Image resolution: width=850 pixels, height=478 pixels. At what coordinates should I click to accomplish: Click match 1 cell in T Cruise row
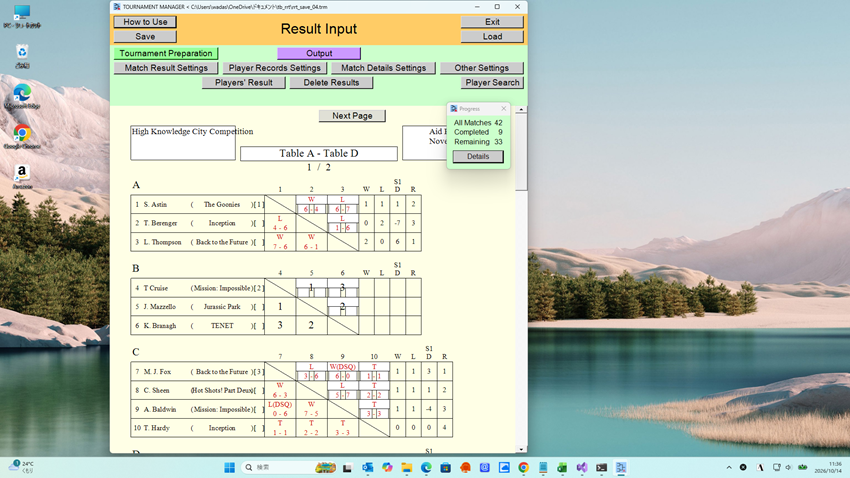[x=311, y=288]
